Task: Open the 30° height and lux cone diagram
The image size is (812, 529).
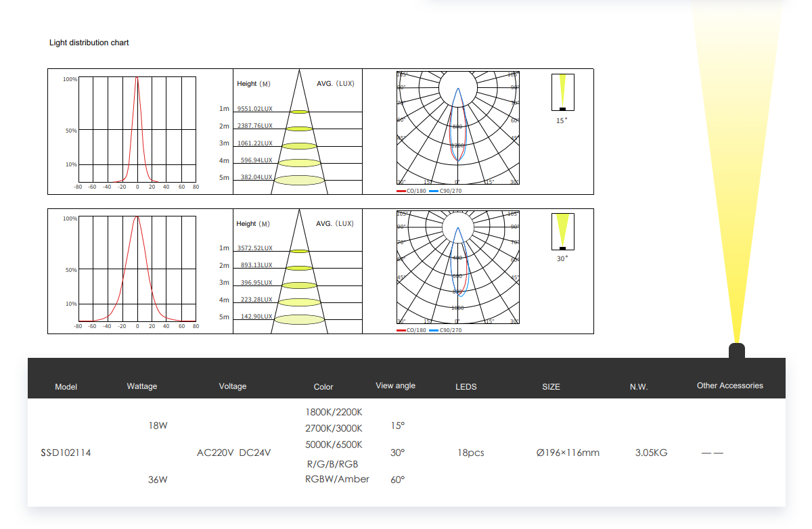Action: [x=298, y=271]
